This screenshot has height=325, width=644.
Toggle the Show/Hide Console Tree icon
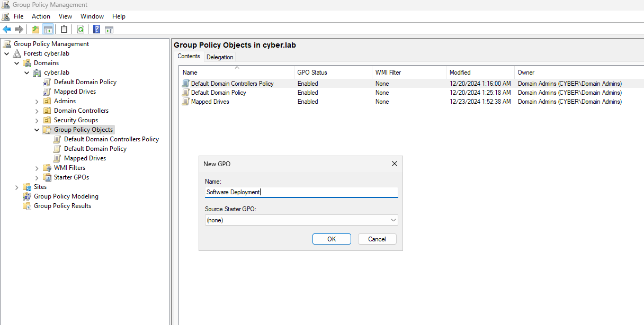pyautogui.click(x=48, y=30)
